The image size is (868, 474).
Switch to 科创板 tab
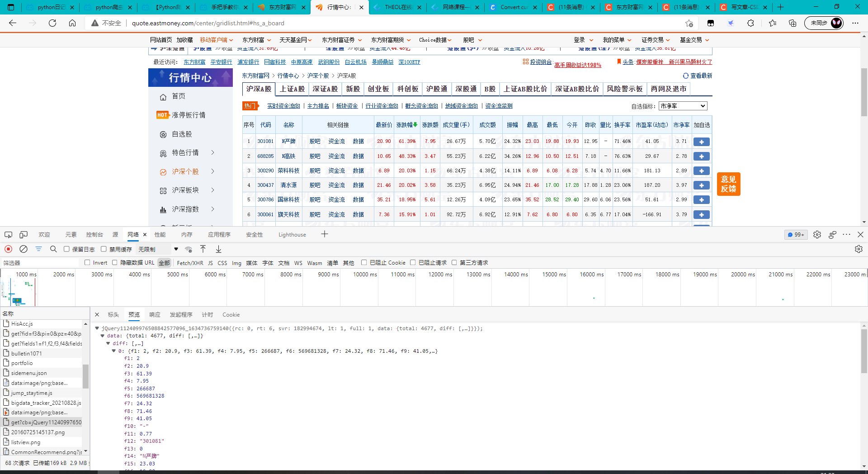408,89
